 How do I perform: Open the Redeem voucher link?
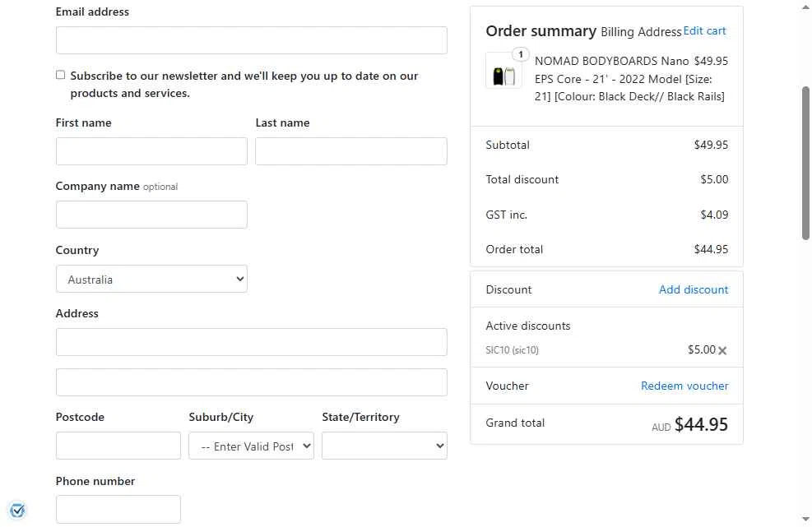click(x=684, y=386)
